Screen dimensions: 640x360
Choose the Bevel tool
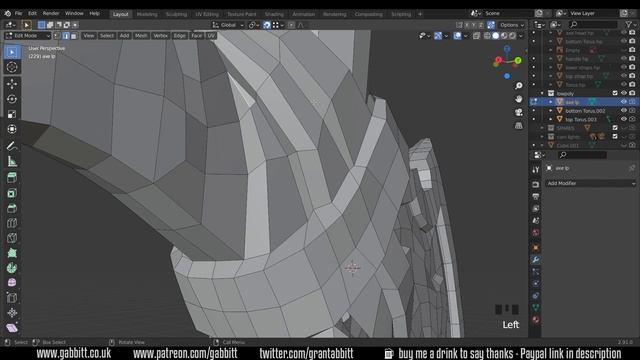12,208
